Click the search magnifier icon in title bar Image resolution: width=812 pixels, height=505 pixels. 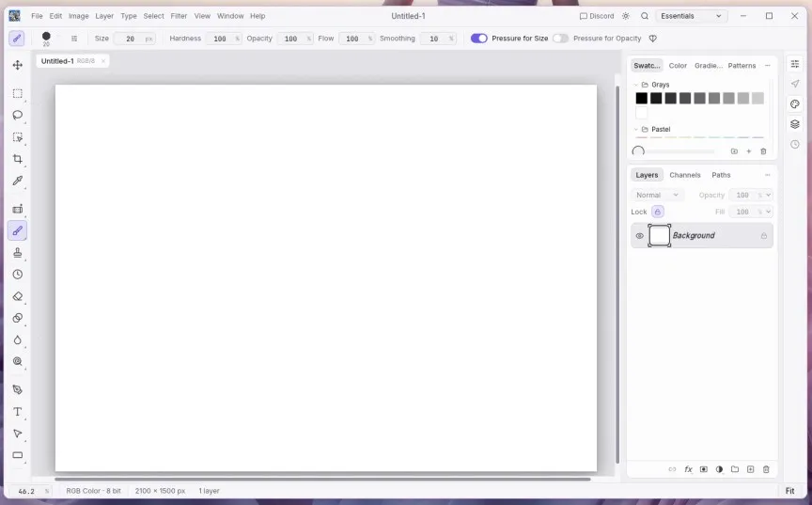pyautogui.click(x=645, y=16)
